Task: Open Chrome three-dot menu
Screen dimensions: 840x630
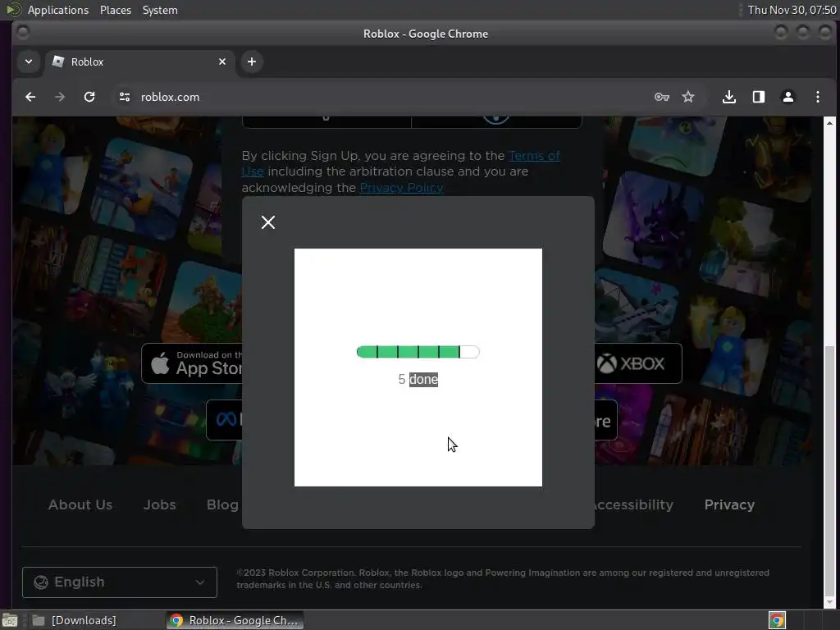Action: coord(818,97)
